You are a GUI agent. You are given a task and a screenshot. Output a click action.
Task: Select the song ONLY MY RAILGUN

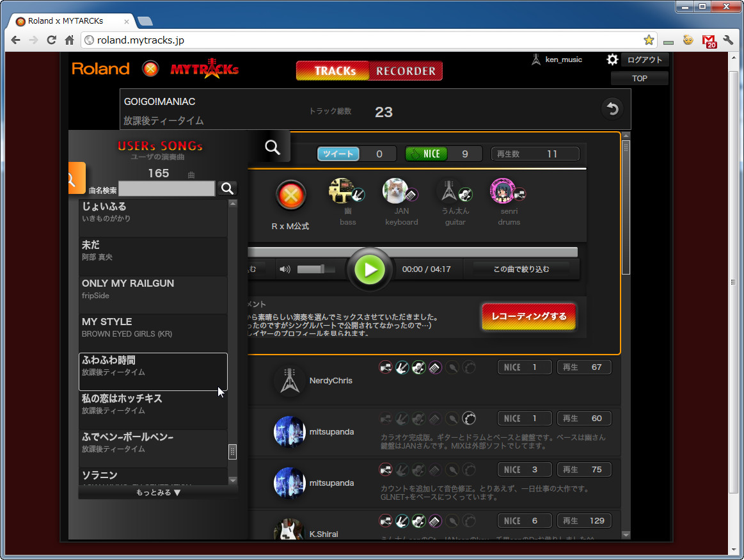[x=154, y=294]
